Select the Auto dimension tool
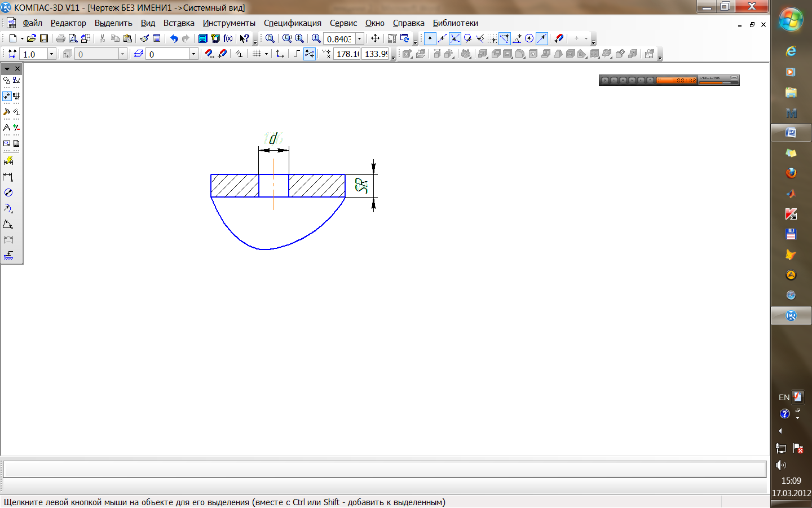Viewport: 812px width, 508px height. 8,161
